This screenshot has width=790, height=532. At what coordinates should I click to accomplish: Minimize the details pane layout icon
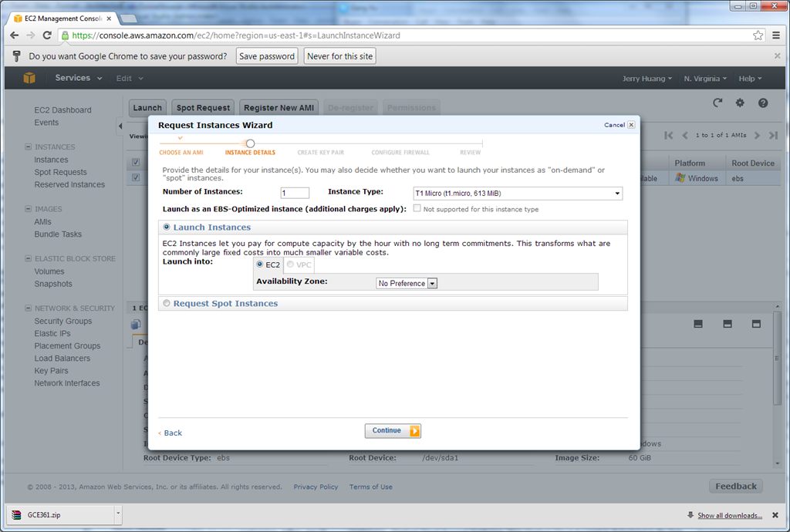698,324
